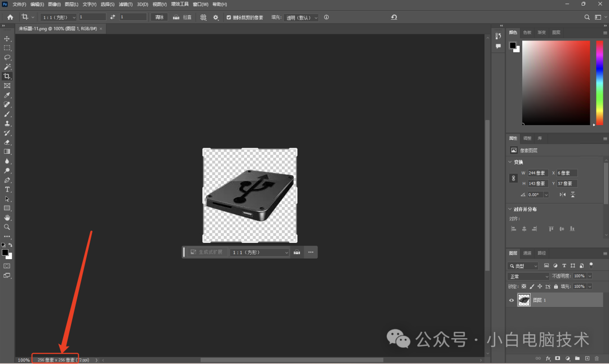Pick the Magic Wand tool

(7, 67)
